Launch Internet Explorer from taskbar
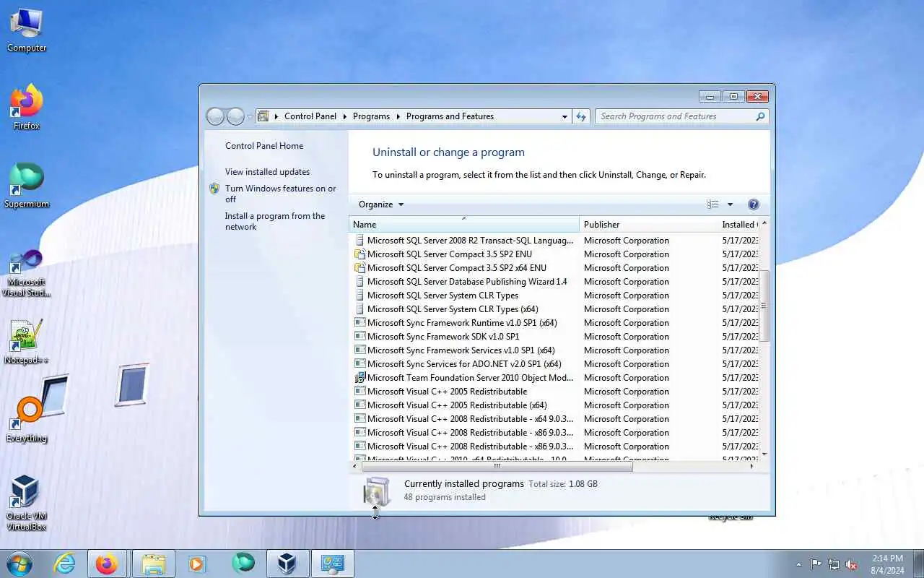This screenshot has width=924, height=578. pyautogui.click(x=65, y=564)
